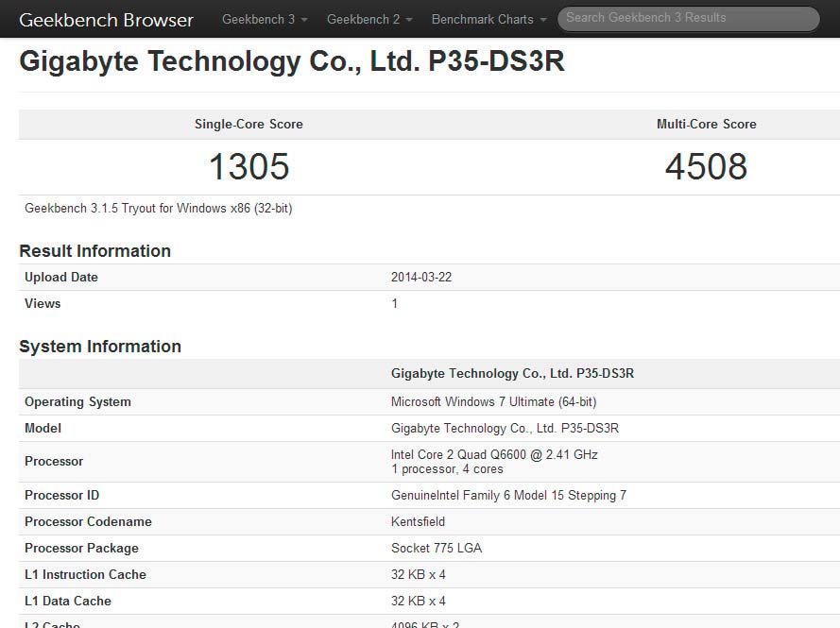
Task: Select the Views count value 1
Action: 395,303
